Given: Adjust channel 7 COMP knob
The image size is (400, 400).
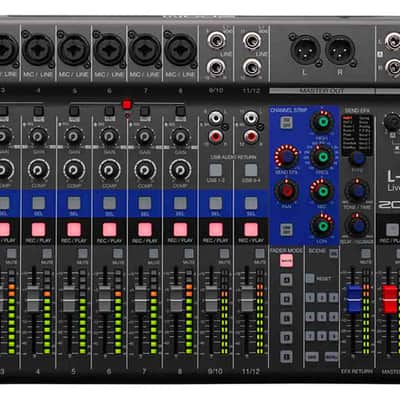Looking at the screenshot, I should tap(145, 170).
